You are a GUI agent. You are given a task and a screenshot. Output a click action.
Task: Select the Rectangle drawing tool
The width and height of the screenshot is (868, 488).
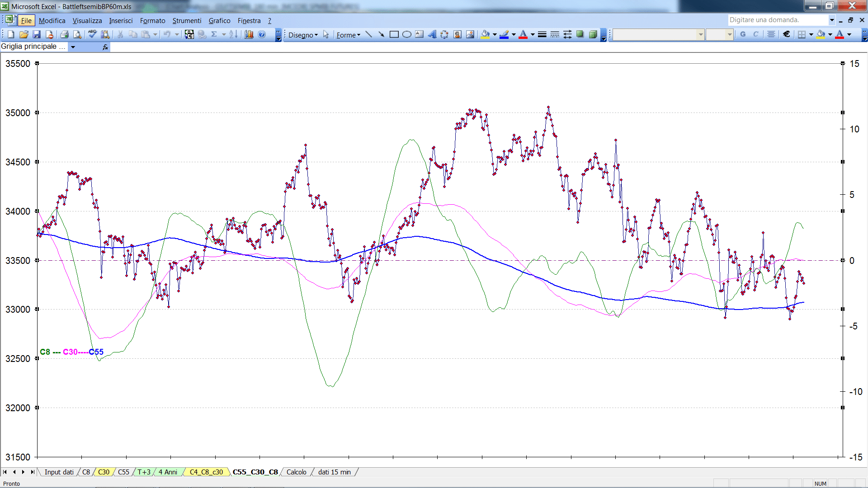click(394, 34)
